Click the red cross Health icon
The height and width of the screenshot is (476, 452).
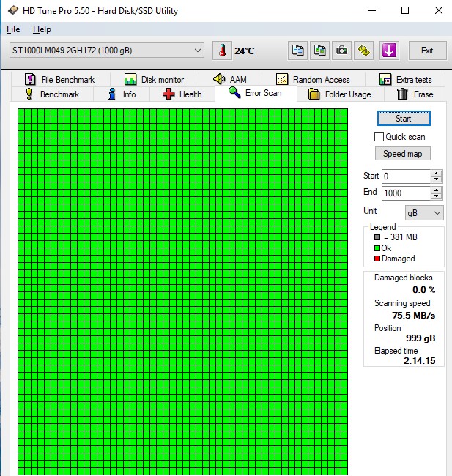(x=168, y=94)
